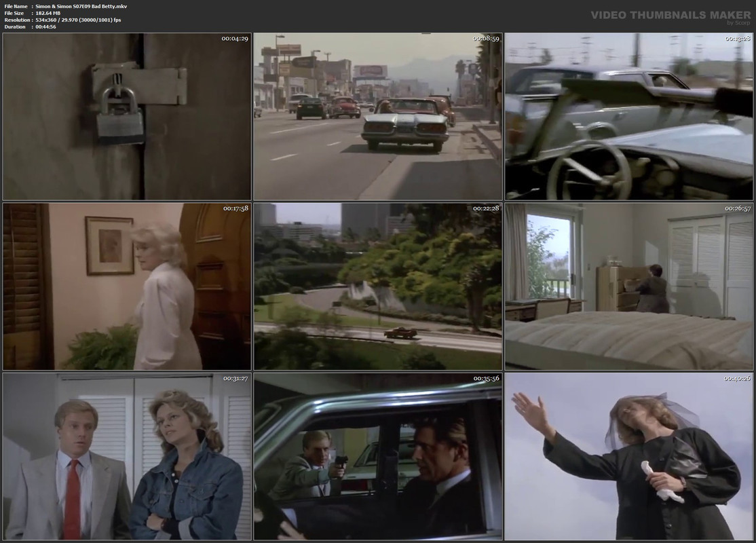The height and width of the screenshot is (543, 756).
Task: Select resolution value '534x360 / 29.970 (30000/1001) fps'
Action: coord(78,20)
